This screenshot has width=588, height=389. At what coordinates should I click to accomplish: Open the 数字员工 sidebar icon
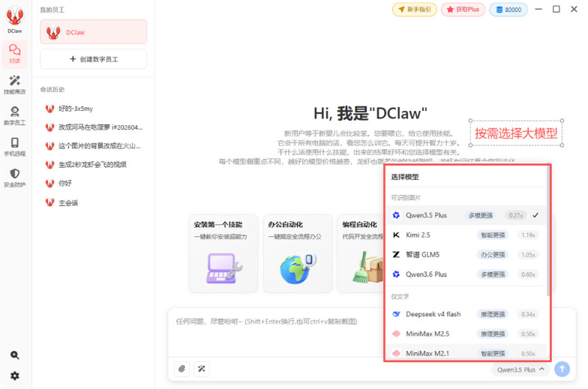coord(15,115)
